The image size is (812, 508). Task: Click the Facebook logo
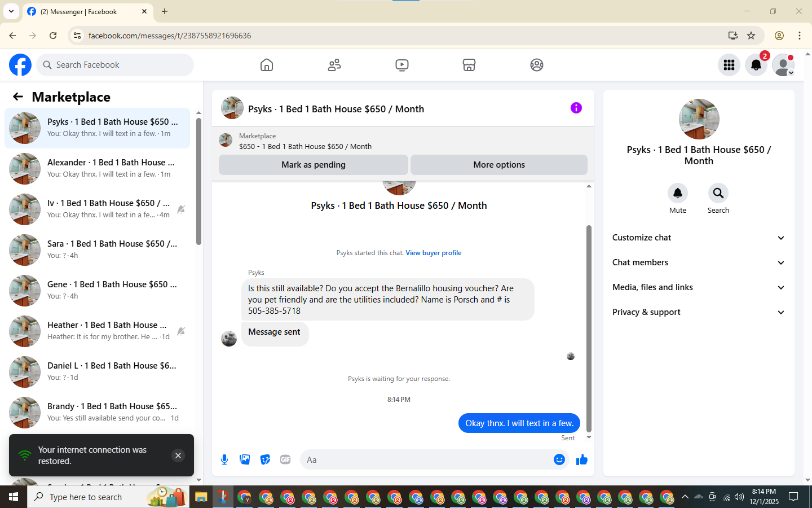coord(20,65)
